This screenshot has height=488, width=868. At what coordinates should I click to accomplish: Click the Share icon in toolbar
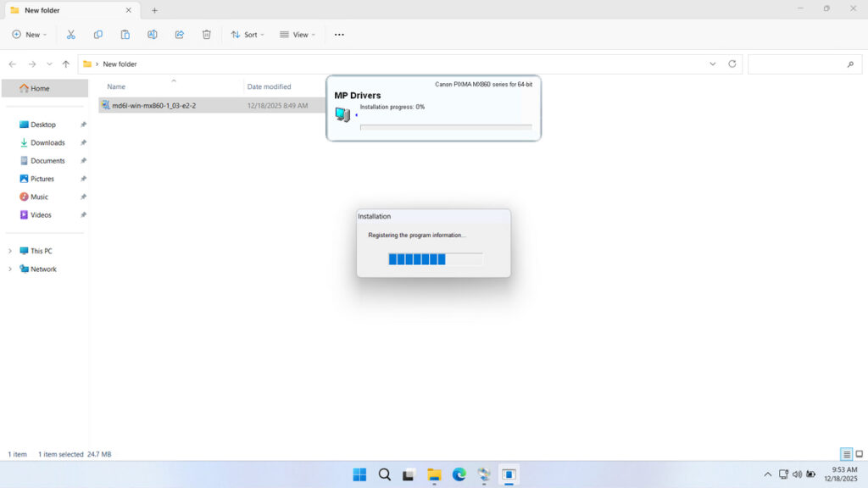point(180,35)
